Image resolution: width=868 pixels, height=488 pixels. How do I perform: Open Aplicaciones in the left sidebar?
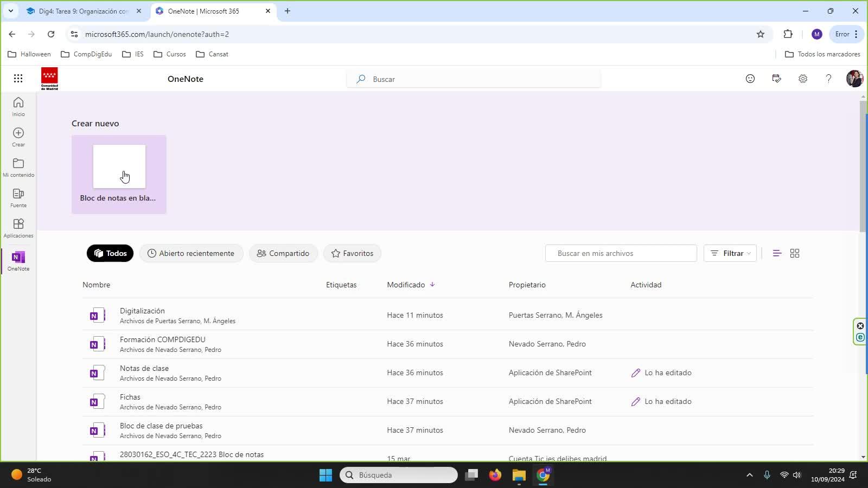tap(18, 228)
